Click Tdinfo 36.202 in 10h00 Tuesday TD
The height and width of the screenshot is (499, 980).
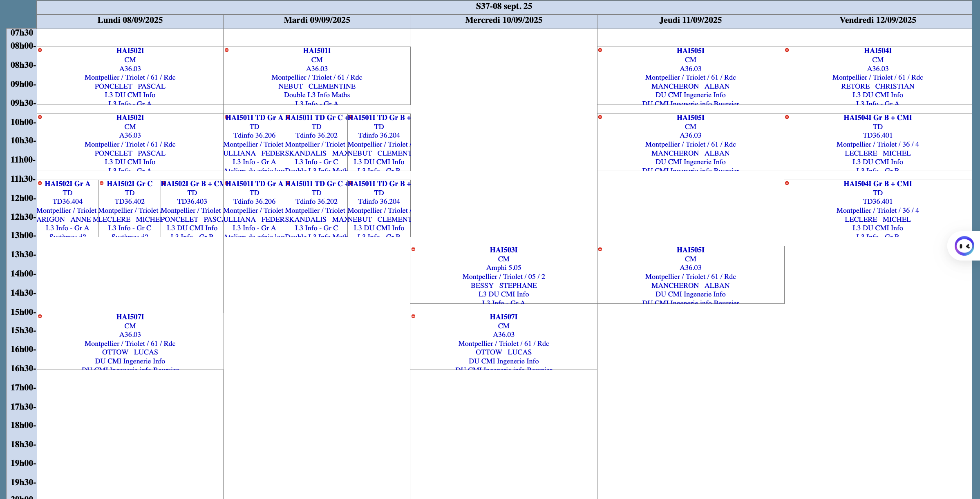pos(316,136)
